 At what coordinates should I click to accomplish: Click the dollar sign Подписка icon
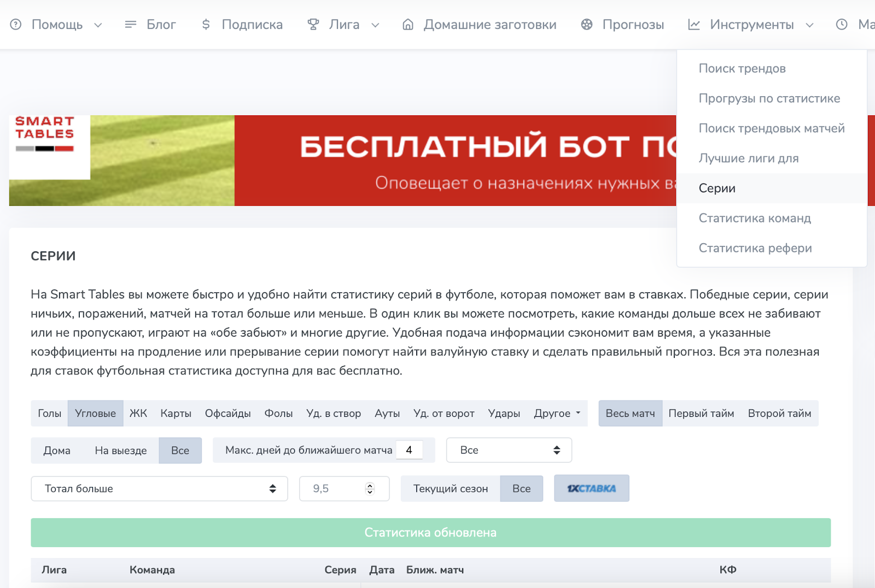point(206,25)
